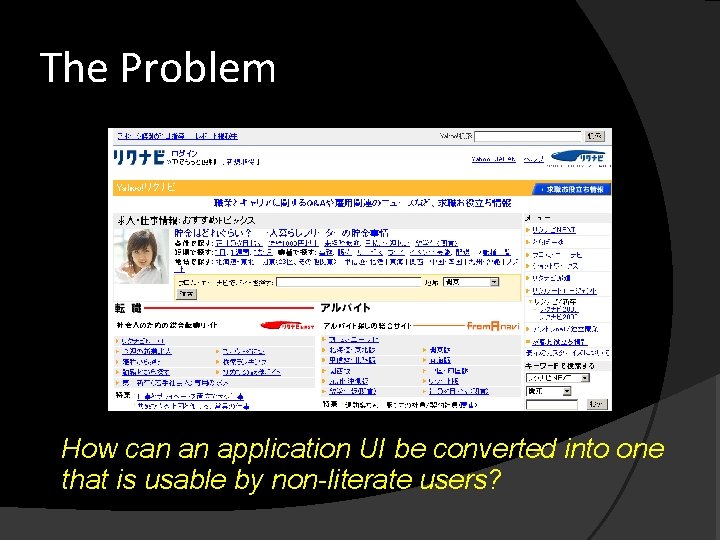This screenshot has height=540, width=720.
Task: Select the blue 求職お役立ち情報 tab
Action: point(572,189)
